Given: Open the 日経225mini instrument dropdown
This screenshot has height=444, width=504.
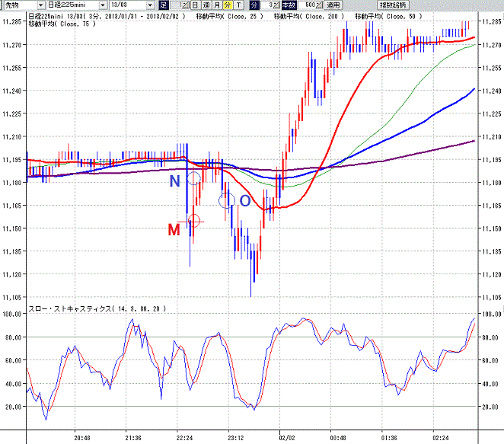Looking at the screenshot, I should tap(103, 5).
